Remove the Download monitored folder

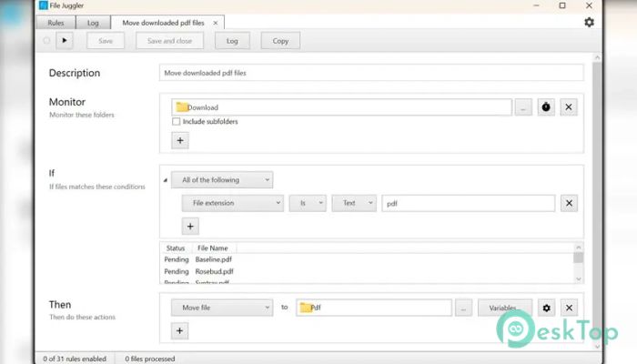click(569, 107)
